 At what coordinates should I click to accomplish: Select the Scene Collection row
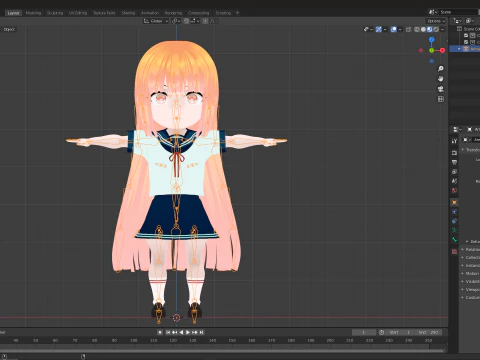tap(468, 29)
